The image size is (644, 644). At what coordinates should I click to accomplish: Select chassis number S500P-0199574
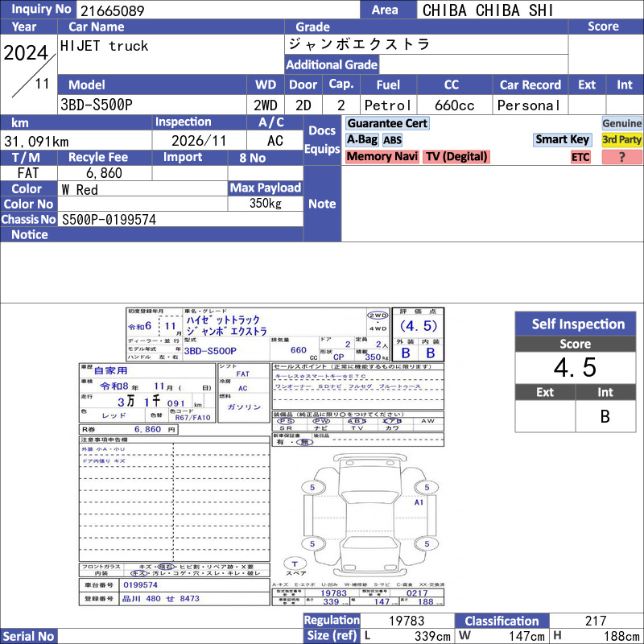[x=109, y=220]
